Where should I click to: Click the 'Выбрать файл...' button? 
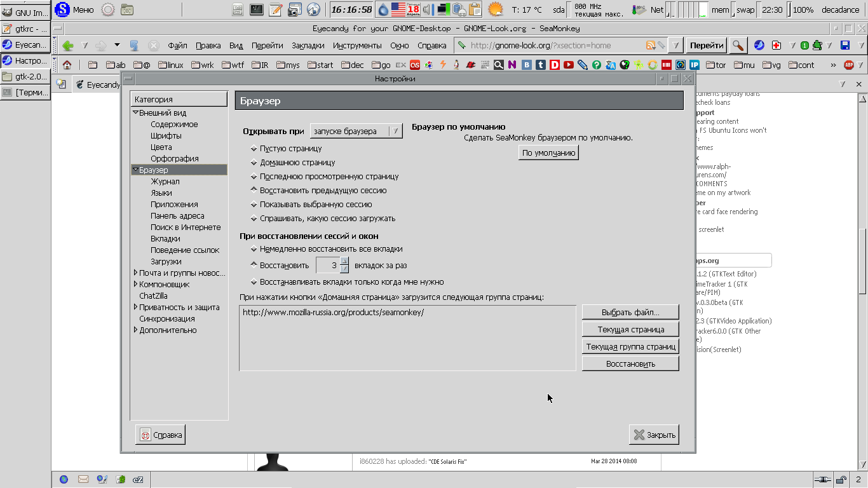(630, 313)
